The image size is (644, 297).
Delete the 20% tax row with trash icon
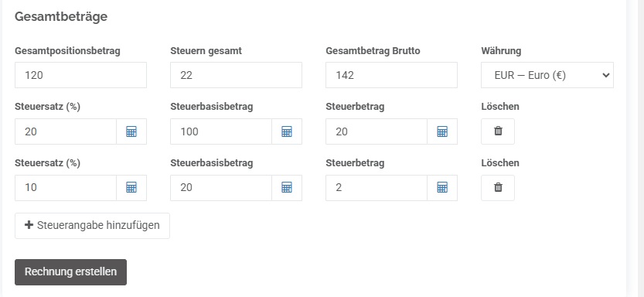(498, 131)
